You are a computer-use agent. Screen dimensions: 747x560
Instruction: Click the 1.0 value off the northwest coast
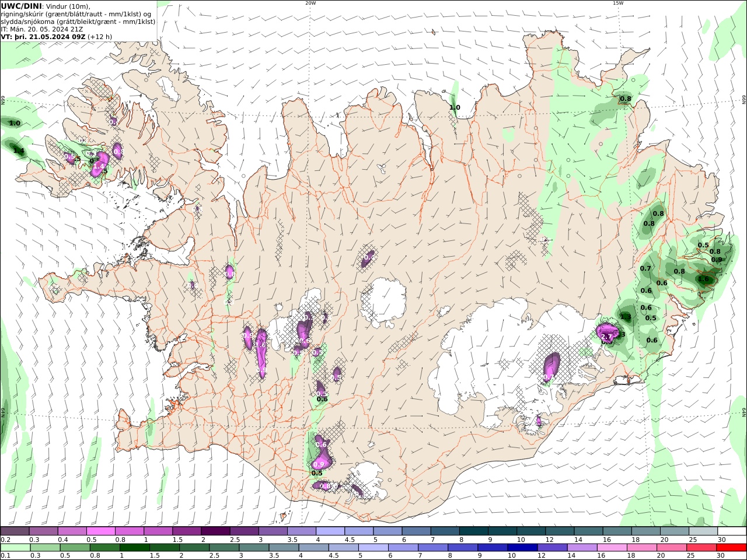pyautogui.click(x=15, y=124)
